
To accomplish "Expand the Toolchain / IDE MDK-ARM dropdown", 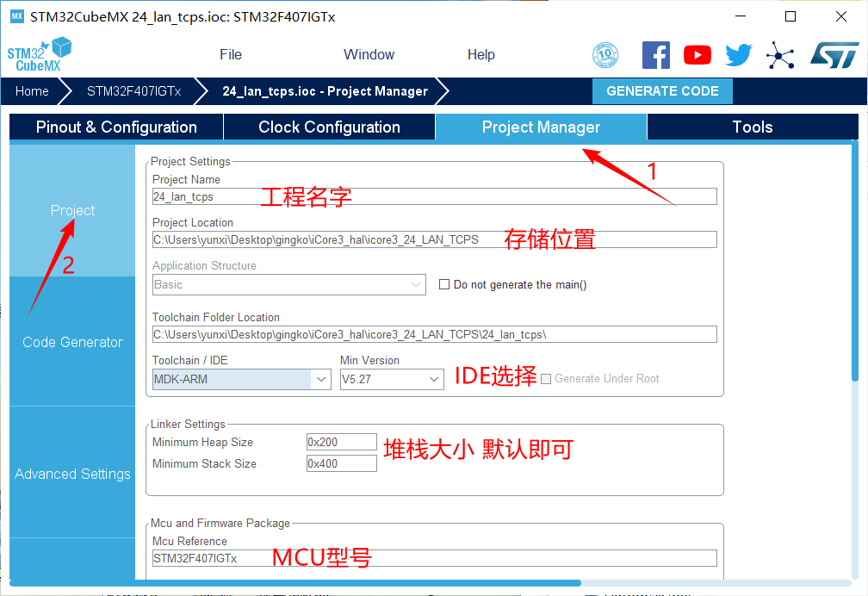I will pos(321,379).
